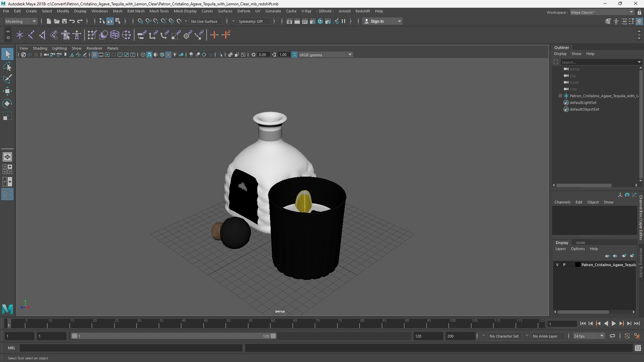This screenshot has width=644, height=362.
Task: Click the Open Scene folder icon
Action: coord(56,21)
